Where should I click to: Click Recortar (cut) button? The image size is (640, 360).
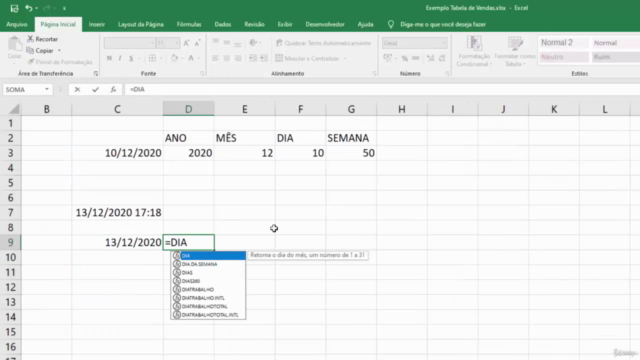point(42,39)
